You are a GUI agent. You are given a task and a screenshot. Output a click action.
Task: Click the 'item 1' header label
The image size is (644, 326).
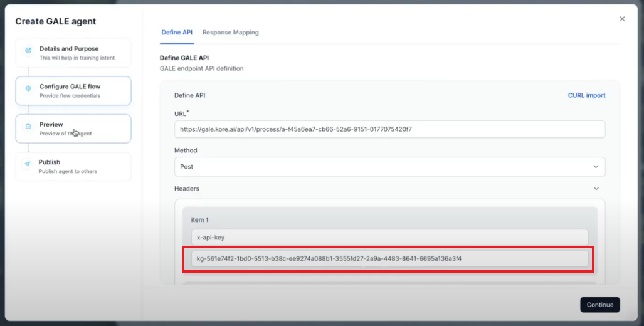coord(199,219)
